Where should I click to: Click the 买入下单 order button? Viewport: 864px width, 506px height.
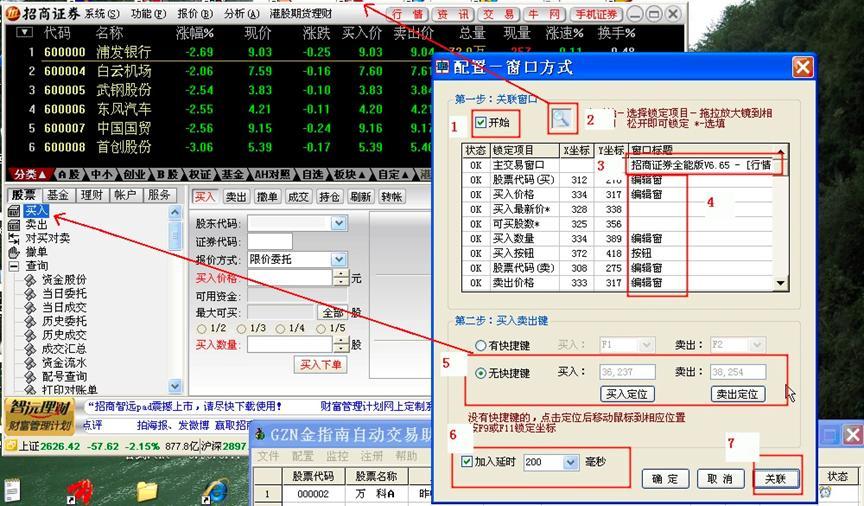pyautogui.click(x=321, y=364)
